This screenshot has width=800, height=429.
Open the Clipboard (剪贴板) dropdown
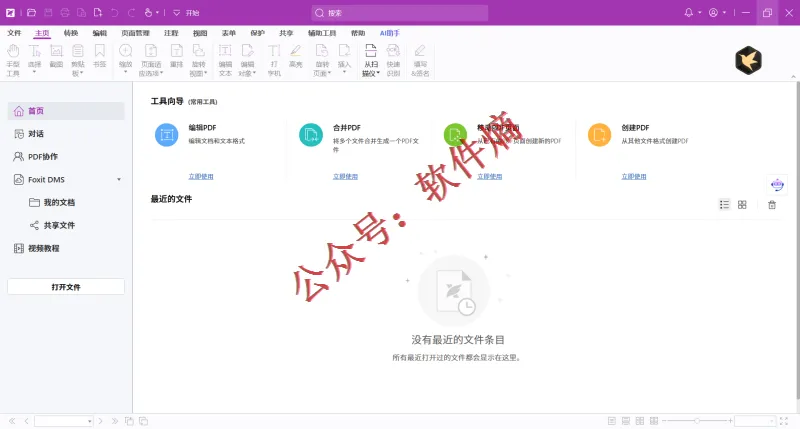pyautogui.click(x=81, y=73)
